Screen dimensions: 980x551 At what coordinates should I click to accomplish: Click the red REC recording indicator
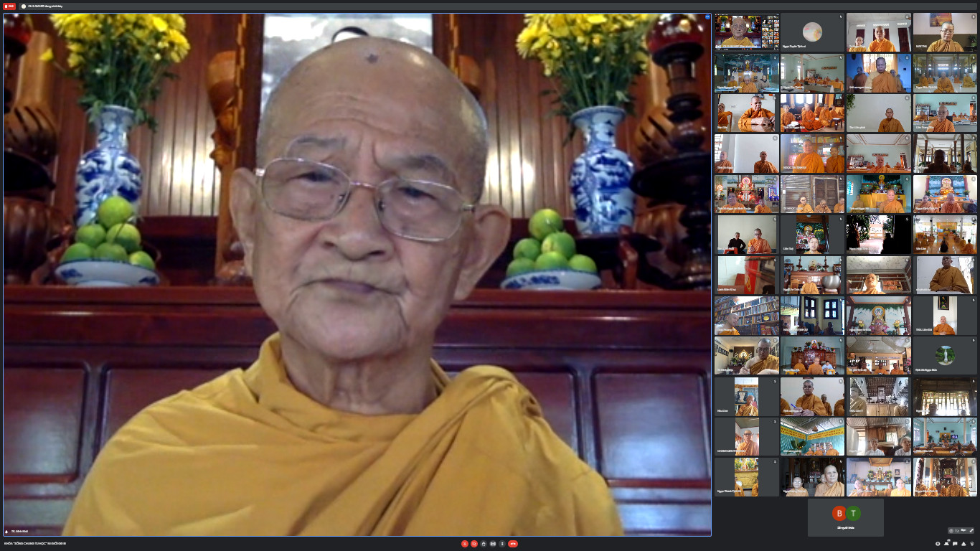point(9,6)
